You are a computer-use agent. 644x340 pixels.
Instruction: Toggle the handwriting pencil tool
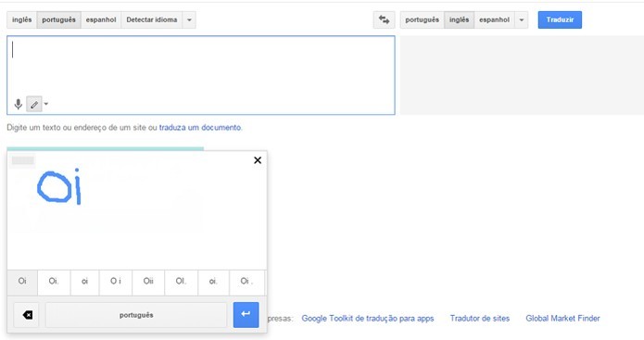(34, 105)
